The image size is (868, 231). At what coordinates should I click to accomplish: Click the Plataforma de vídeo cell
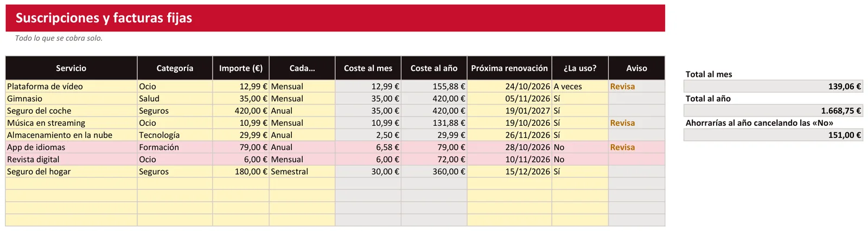click(x=71, y=86)
